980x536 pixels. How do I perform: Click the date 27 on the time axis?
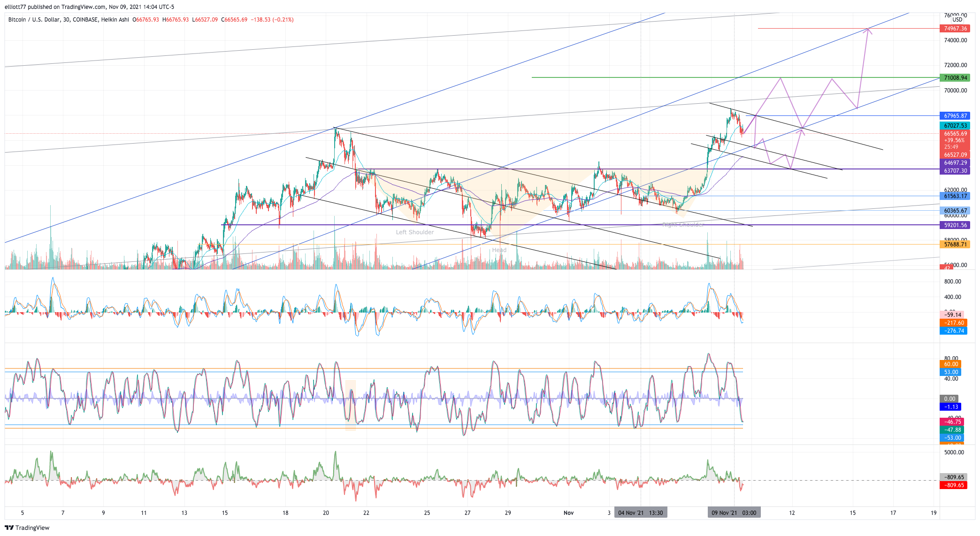click(x=467, y=513)
